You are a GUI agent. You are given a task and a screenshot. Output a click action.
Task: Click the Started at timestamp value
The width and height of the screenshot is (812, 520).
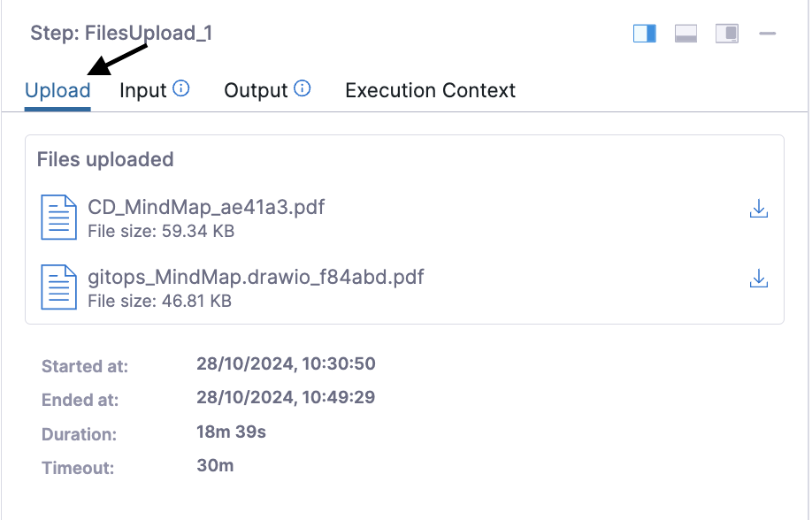[x=286, y=363]
